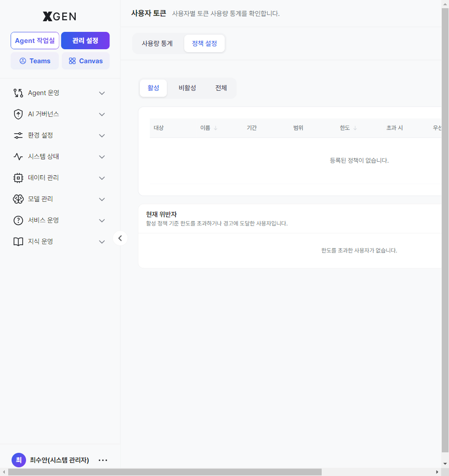
Task: Click the horizontal scrollbar thumb
Action: pyautogui.click(x=165, y=472)
